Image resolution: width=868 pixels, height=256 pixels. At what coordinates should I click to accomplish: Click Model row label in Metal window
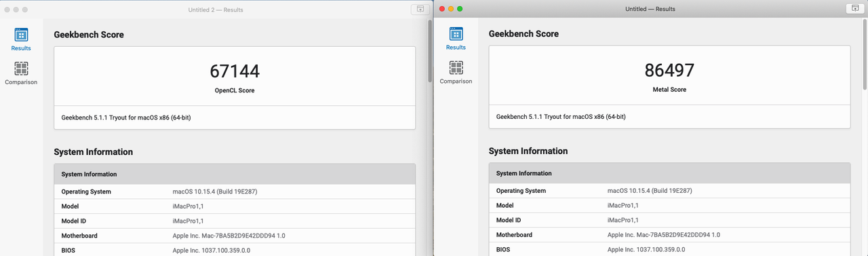pyautogui.click(x=505, y=206)
